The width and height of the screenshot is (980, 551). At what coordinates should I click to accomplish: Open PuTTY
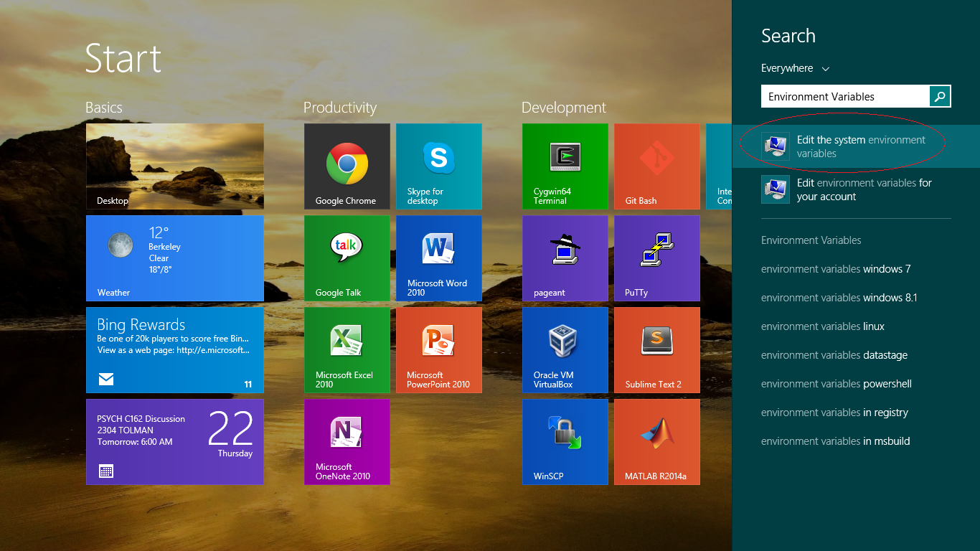(656, 258)
